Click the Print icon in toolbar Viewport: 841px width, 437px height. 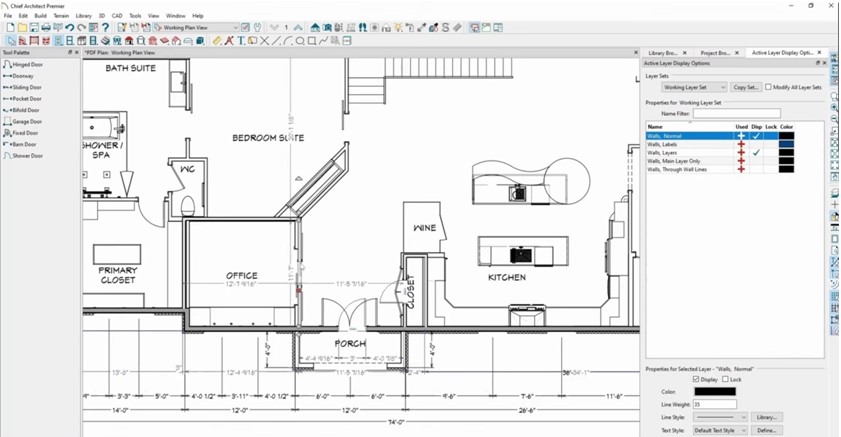point(46,27)
